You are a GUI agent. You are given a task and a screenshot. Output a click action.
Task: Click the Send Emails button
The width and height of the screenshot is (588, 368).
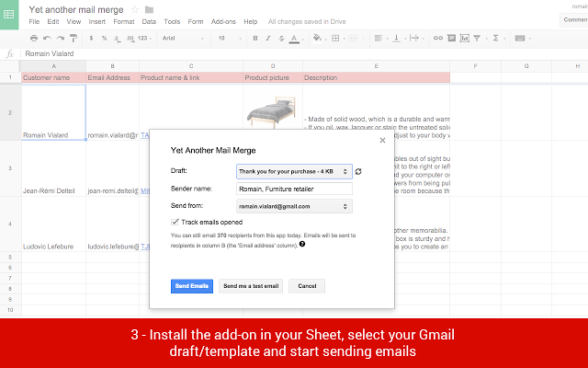point(192,286)
